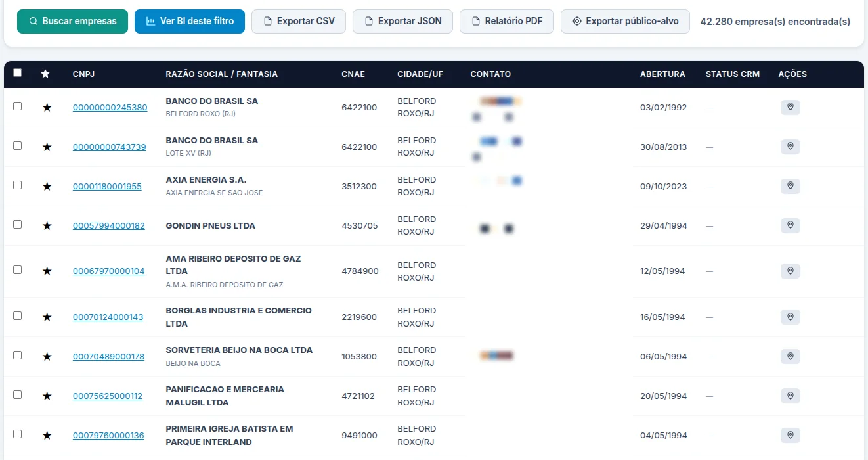Open CNPJ link 00070489000178

(108, 356)
